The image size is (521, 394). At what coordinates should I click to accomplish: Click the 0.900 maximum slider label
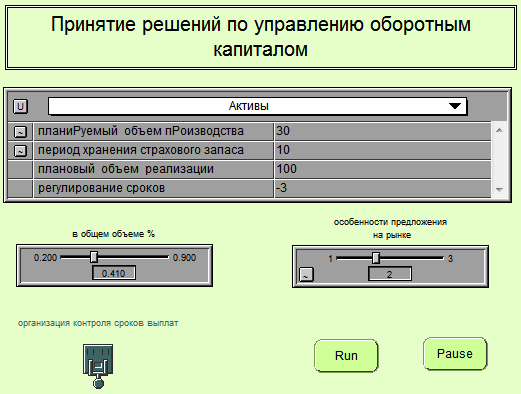(x=184, y=258)
